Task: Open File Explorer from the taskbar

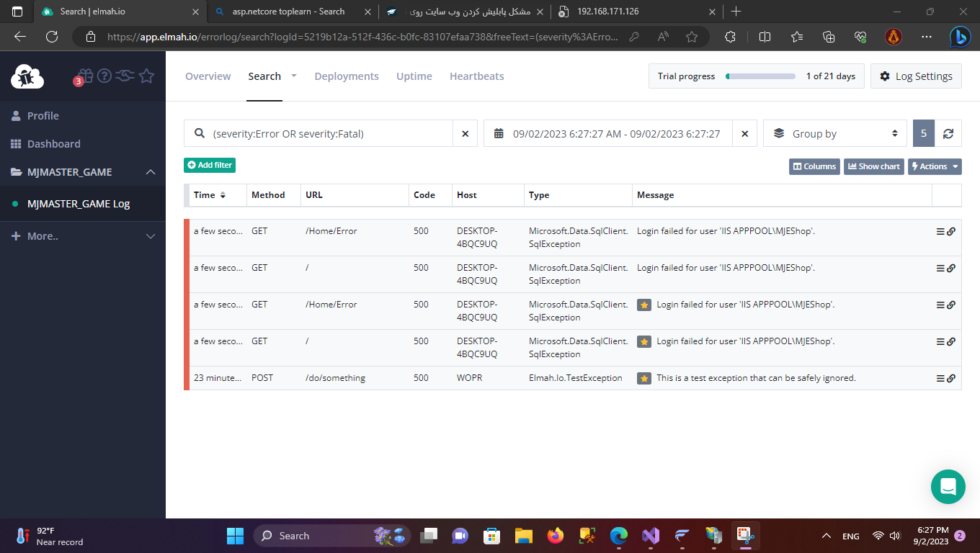Action: coord(523,536)
